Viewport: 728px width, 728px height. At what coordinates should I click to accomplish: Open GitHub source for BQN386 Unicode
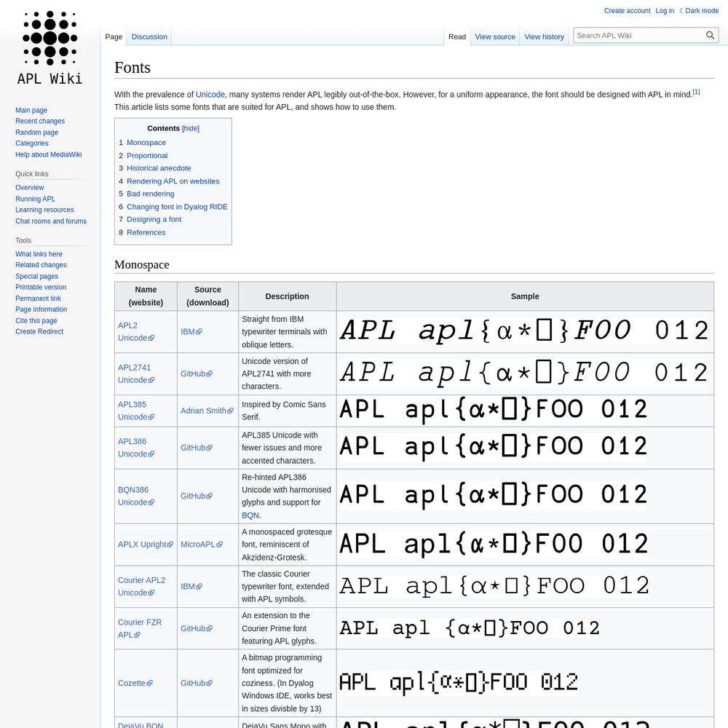point(197,496)
